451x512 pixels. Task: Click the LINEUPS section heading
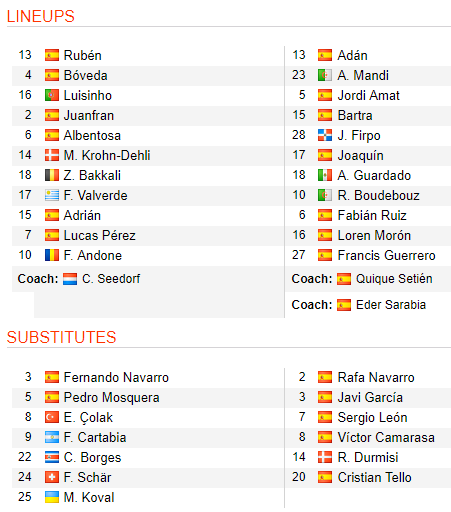(41, 17)
